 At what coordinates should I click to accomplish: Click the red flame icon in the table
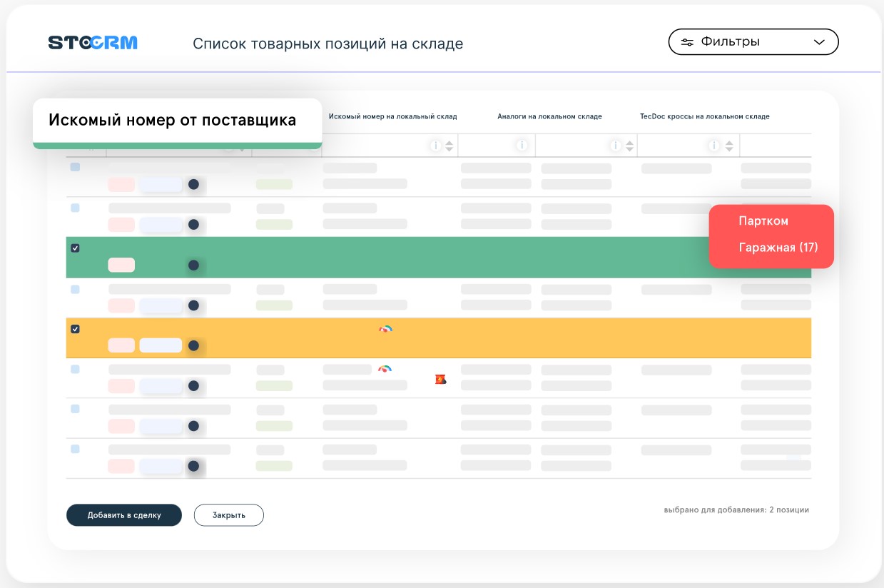pyautogui.click(x=440, y=380)
